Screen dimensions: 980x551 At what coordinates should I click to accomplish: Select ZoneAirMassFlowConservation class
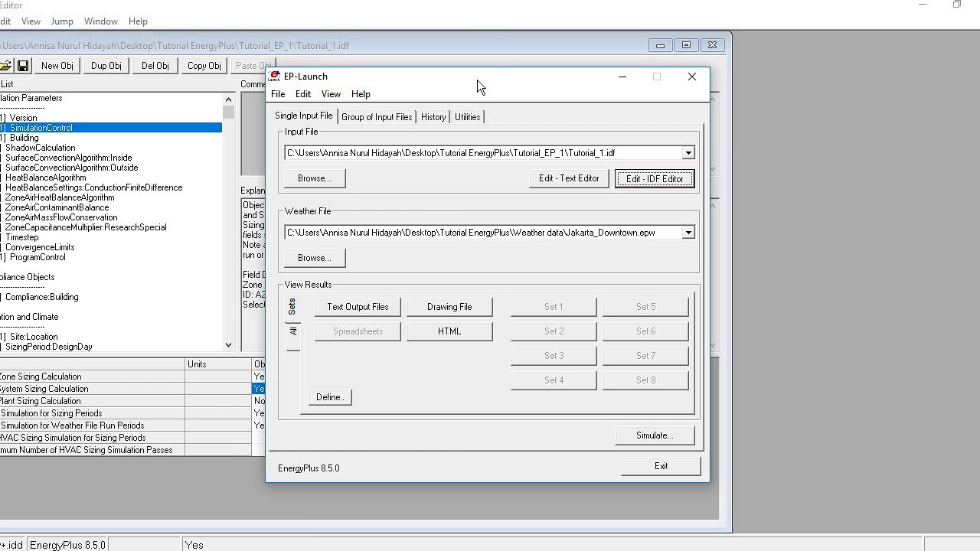(61, 217)
